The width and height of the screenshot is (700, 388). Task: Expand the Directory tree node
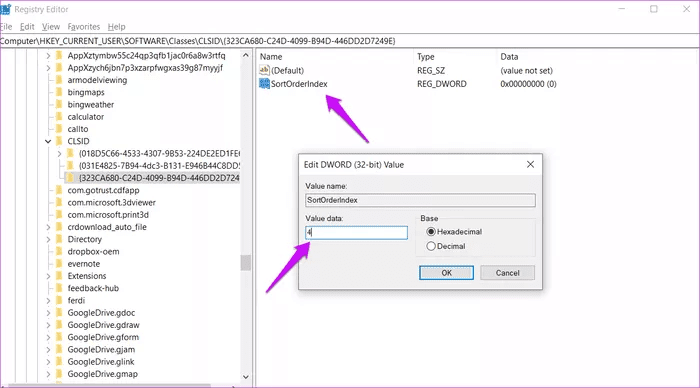48,239
